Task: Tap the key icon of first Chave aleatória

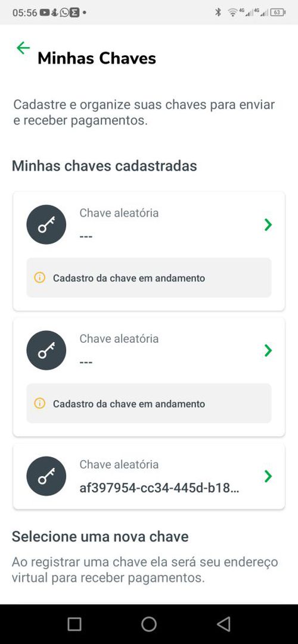Action: tap(46, 224)
